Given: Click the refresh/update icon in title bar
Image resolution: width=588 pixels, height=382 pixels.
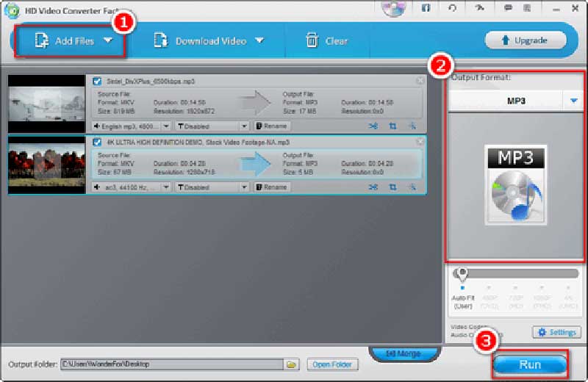Looking at the screenshot, I should click(452, 8).
